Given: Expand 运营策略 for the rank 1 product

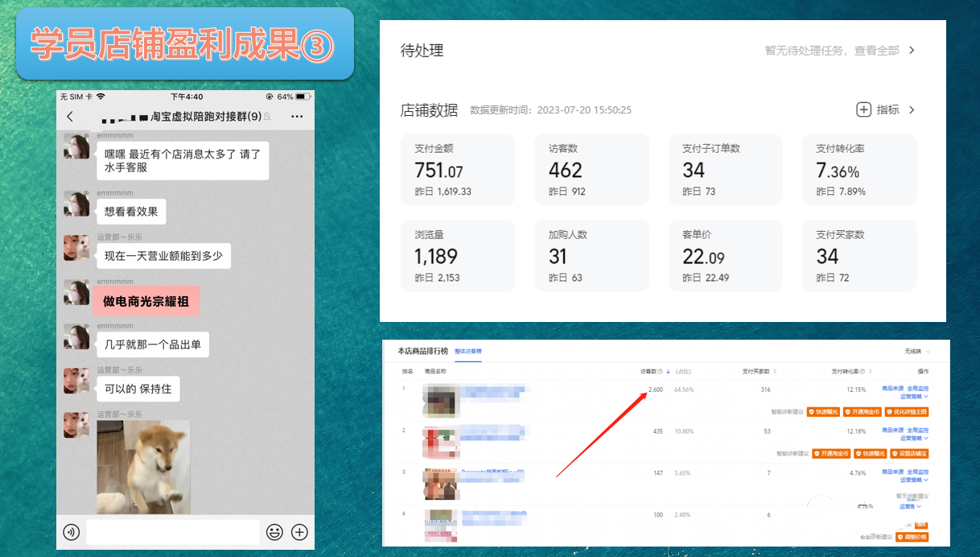Looking at the screenshot, I should tap(914, 397).
